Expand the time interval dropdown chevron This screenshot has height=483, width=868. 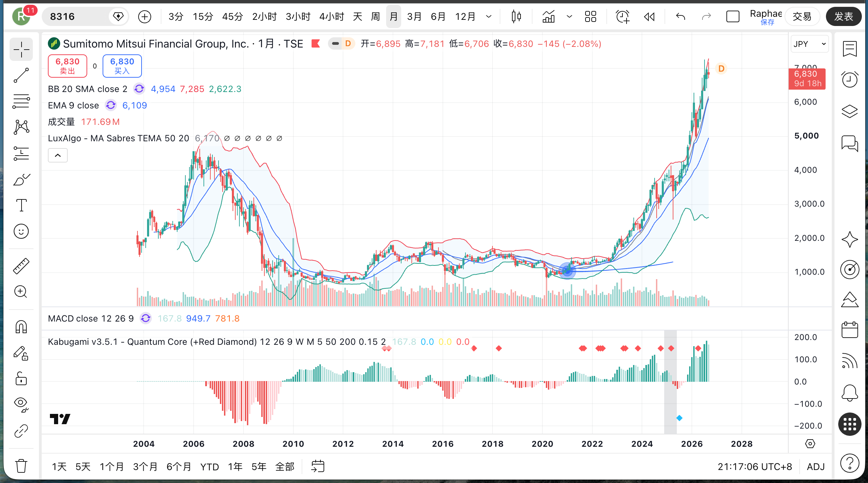[489, 16]
